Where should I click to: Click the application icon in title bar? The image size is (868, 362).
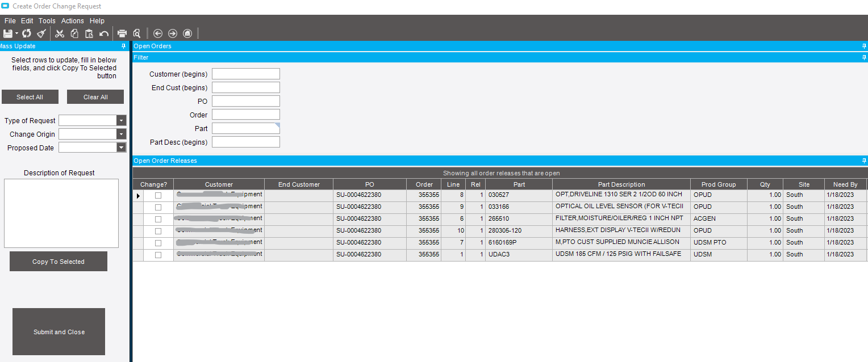(x=5, y=6)
